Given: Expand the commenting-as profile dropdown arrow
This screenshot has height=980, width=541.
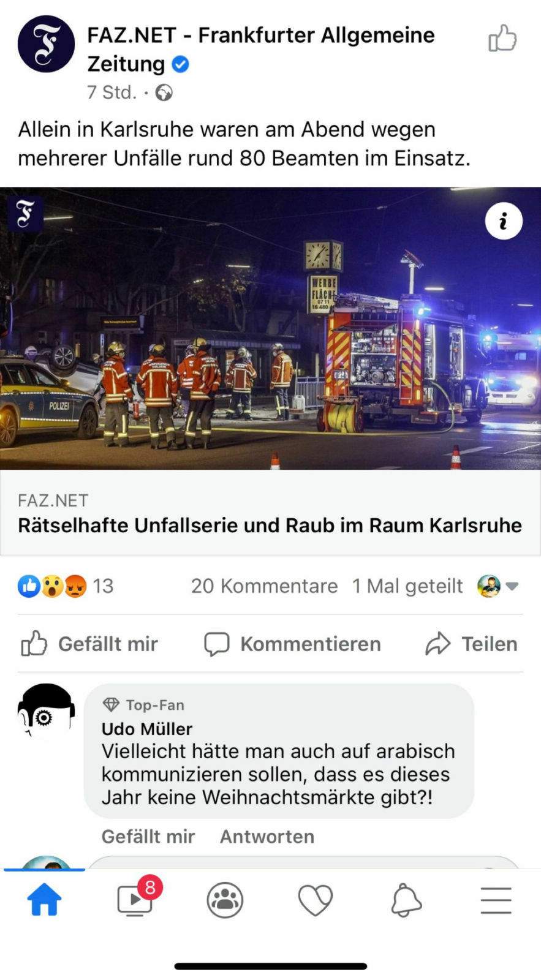Looking at the screenshot, I should [512, 586].
